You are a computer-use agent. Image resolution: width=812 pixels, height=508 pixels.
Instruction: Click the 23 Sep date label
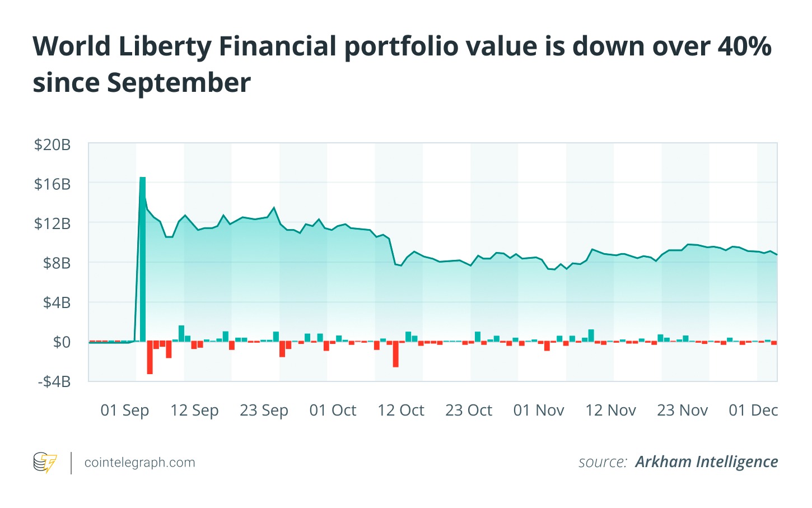click(x=264, y=411)
